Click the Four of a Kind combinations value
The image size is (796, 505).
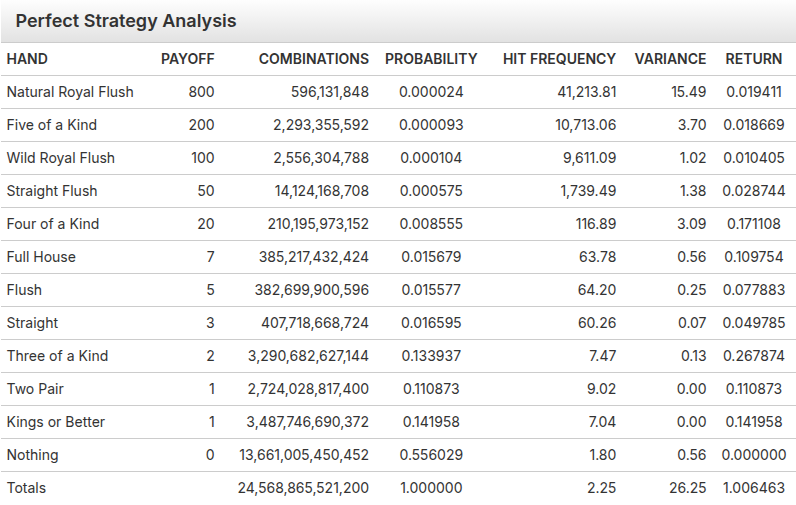coord(318,224)
